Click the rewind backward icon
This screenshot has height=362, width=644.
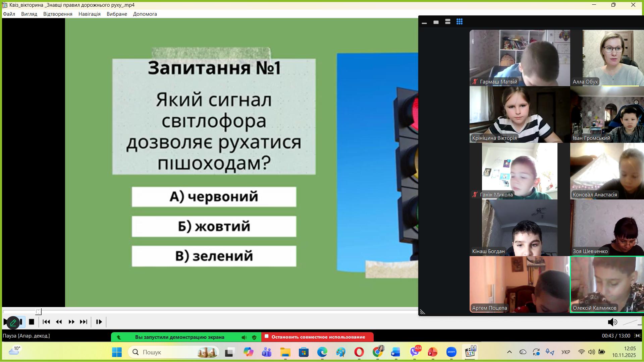tap(59, 322)
